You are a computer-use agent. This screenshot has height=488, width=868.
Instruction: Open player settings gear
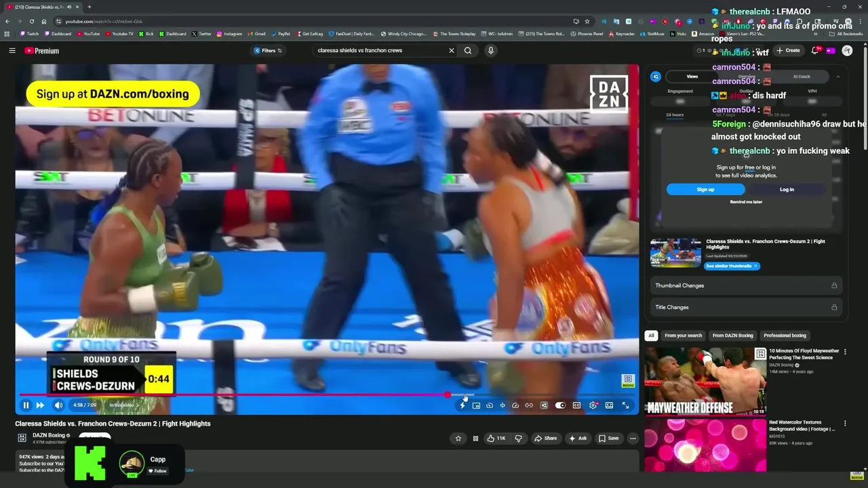point(593,405)
